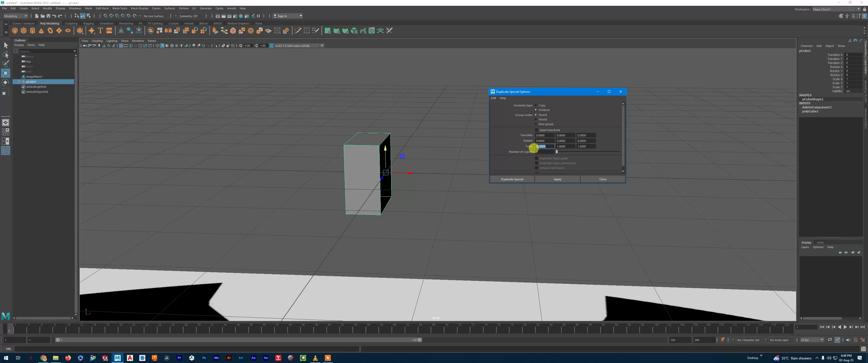Screen dimensions: 868x363
Task: Click the polygon torus shelf icon
Action: (x=50, y=31)
